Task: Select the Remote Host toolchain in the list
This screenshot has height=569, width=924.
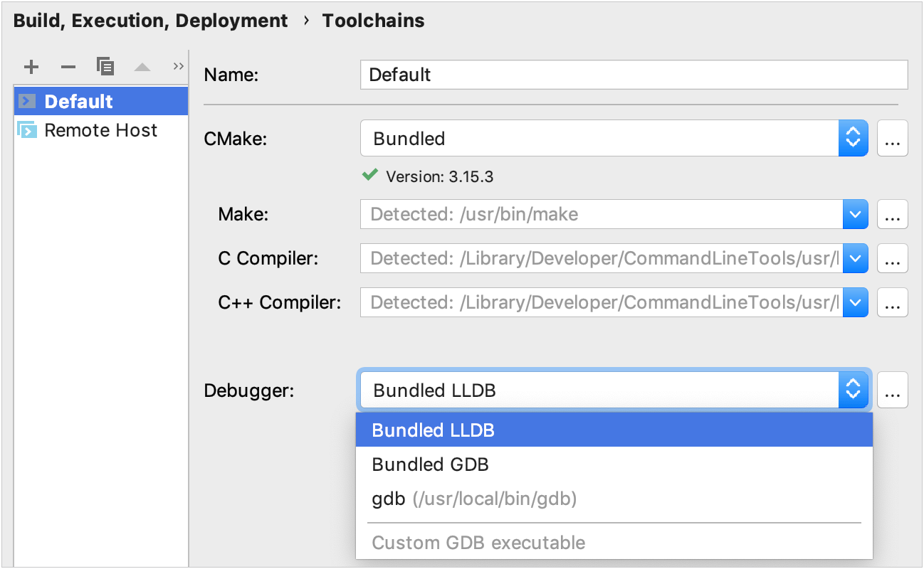Action: point(101,130)
